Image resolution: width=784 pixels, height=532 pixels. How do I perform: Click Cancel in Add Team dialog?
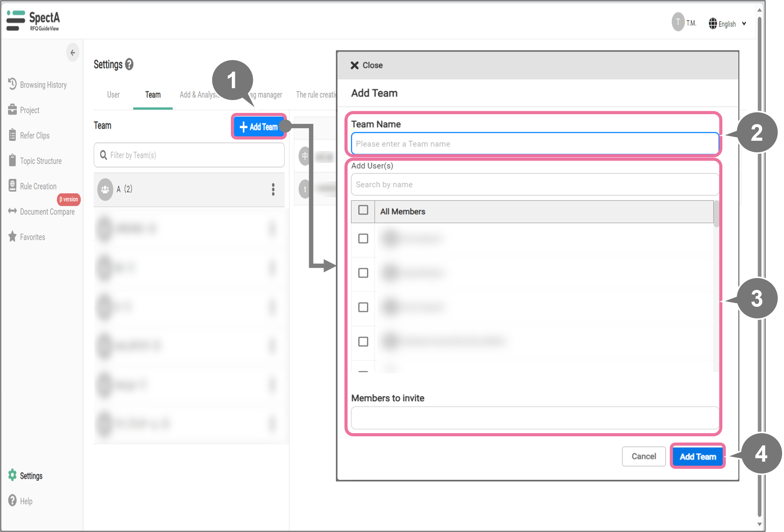pos(643,456)
